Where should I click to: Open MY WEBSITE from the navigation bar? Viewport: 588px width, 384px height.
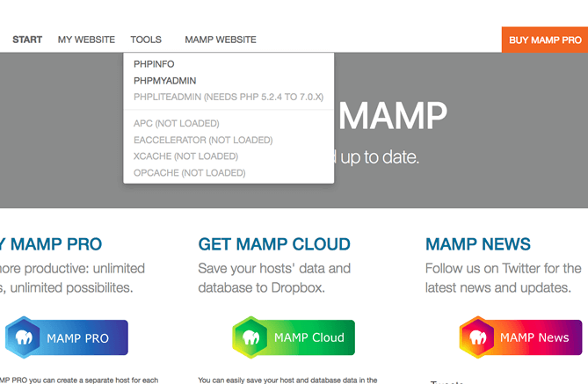86,40
